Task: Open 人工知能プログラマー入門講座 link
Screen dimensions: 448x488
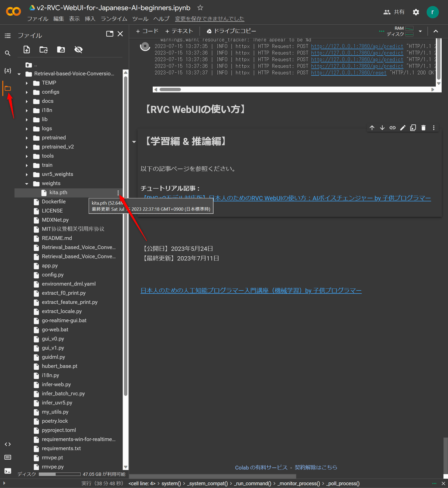Action: pos(251,291)
